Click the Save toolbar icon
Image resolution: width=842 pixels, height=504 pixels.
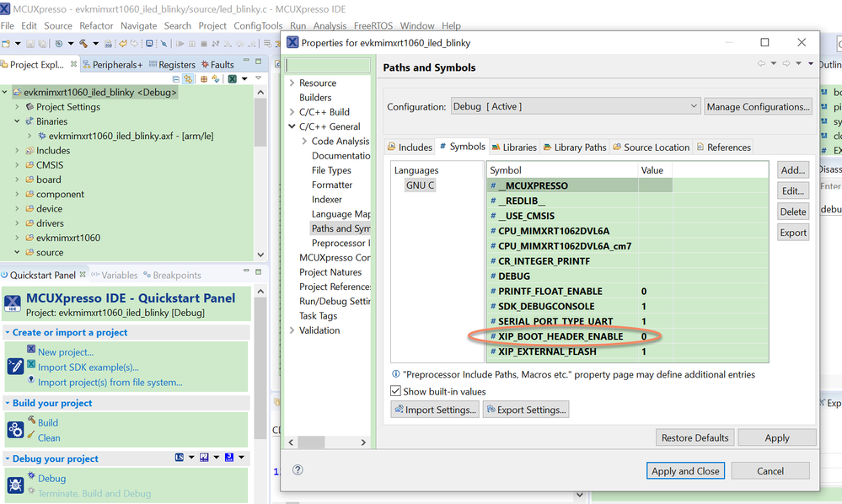point(30,44)
